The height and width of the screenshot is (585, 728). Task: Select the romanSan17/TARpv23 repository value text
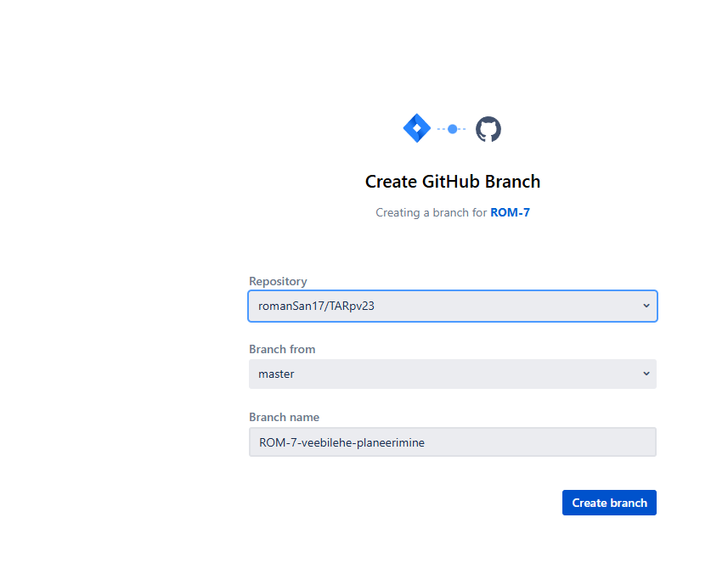click(x=316, y=307)
